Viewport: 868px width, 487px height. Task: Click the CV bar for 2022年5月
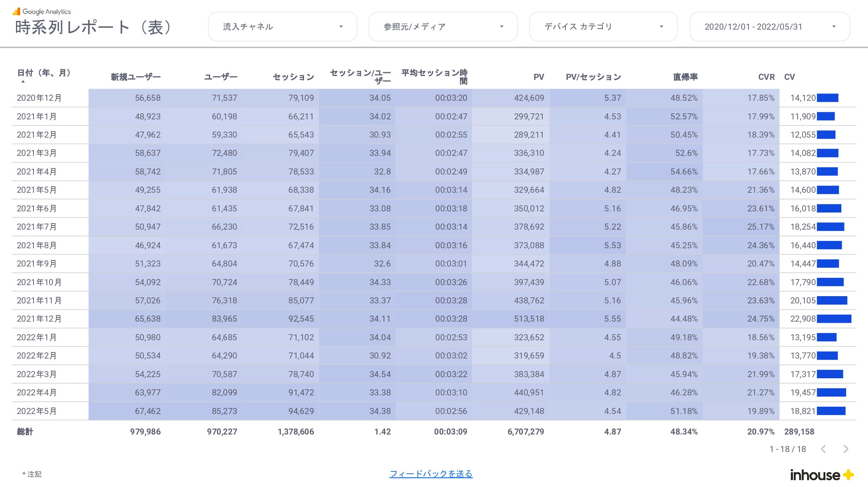point(831,411)
